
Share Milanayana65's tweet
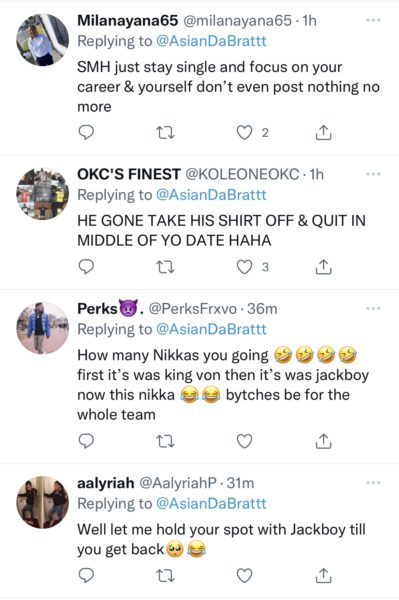[x=323, y=132]
